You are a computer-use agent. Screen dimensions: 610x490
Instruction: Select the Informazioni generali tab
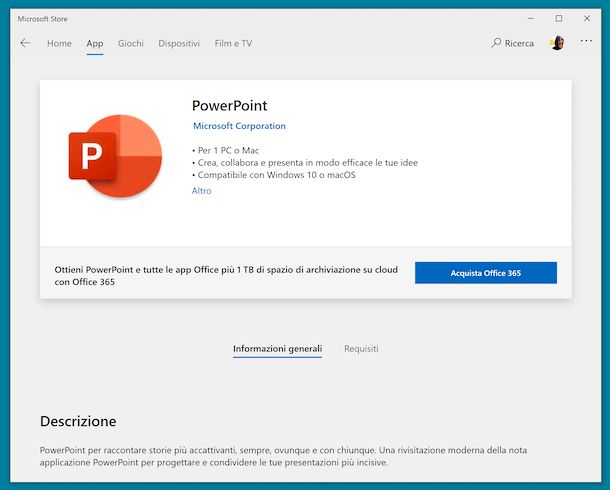pyautogui.click(x=277, y=348)
